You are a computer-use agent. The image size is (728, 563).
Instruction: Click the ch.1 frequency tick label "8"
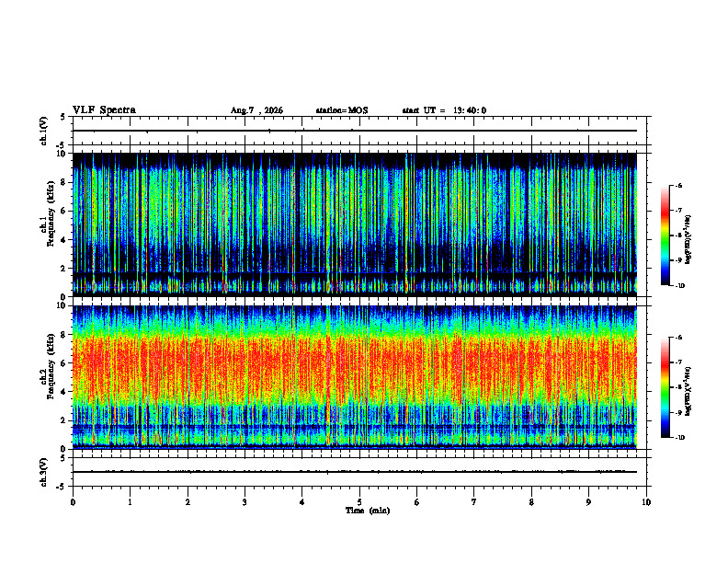[x=65, y=182]
